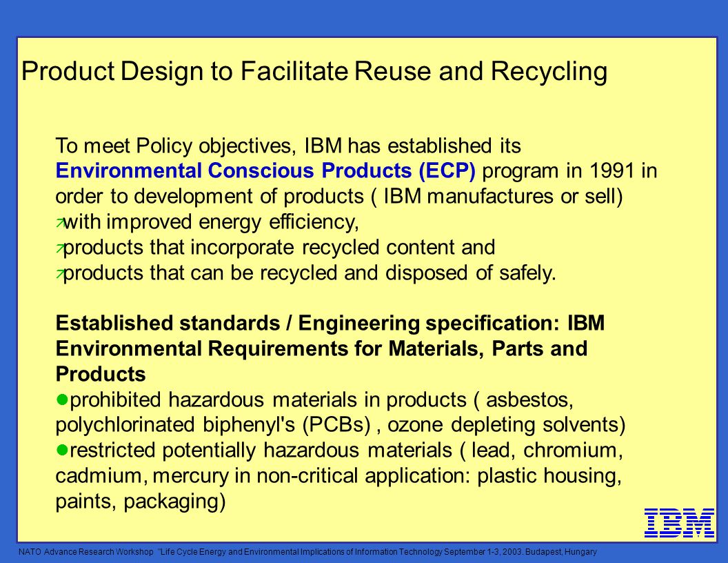Select slide title 'Product Design to Facilitate Reuse and Recycling'
This screenshot has width=728, height=563.
click(314, 72)
